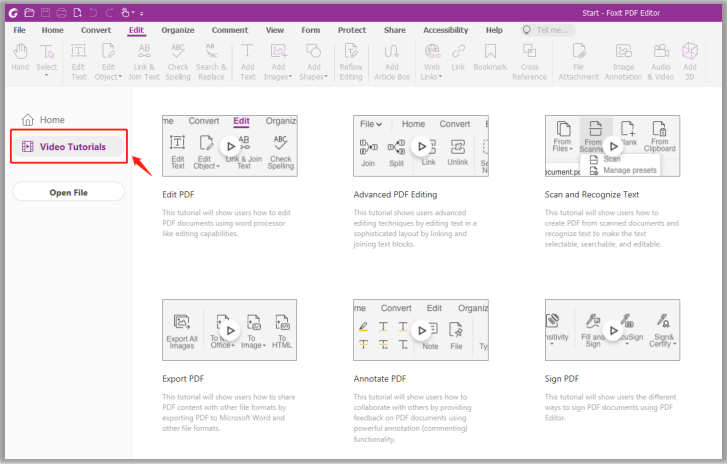Click the Link tool in ribbon

458,57
